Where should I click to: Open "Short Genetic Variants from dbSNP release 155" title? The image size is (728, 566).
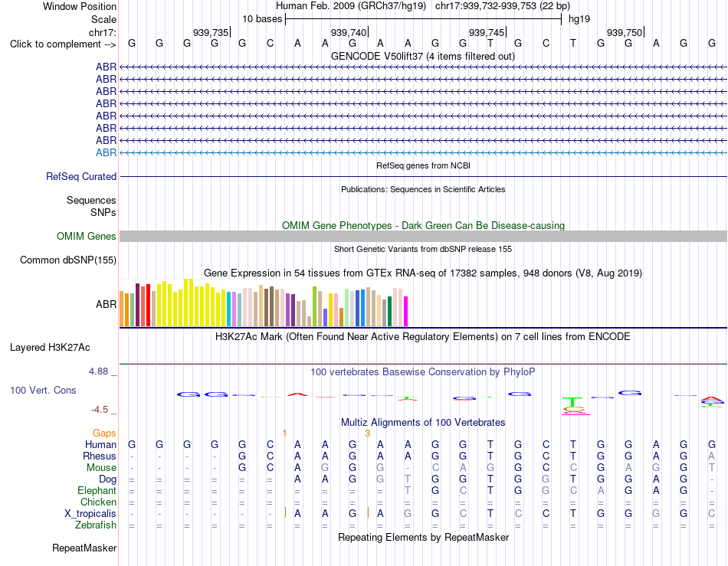pos(423,249)
